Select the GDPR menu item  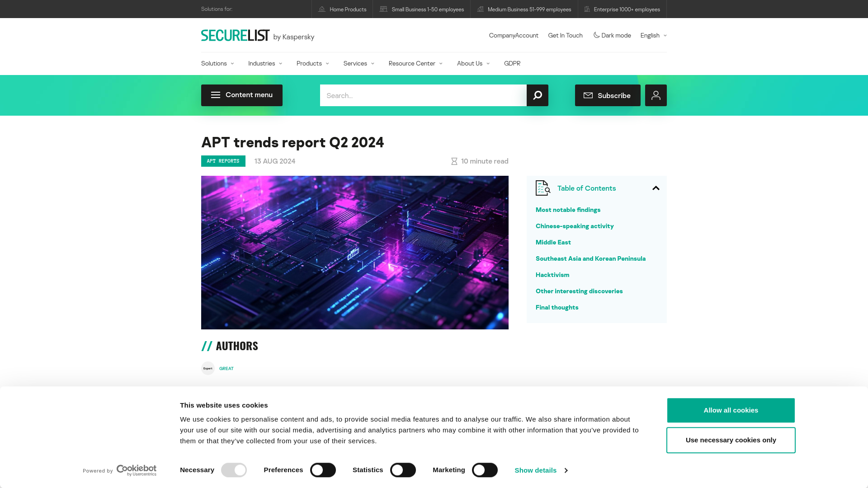point(512,63)
